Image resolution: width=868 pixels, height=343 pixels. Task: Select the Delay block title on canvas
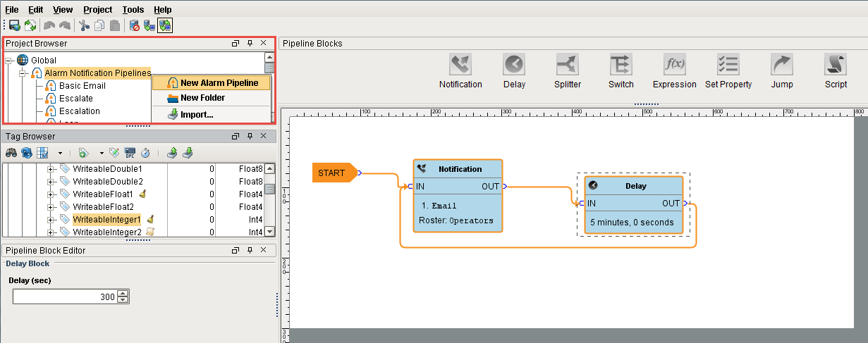pos(636,186)
